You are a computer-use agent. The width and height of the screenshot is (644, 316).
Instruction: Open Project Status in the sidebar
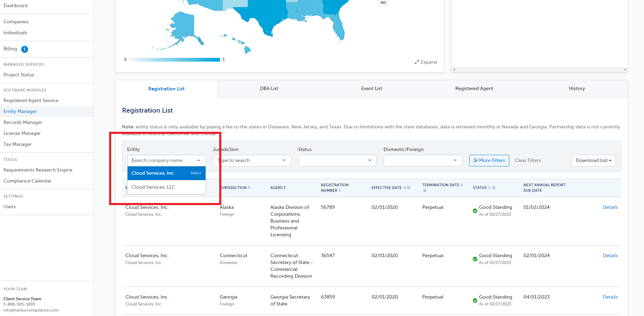tap(19, 75)
